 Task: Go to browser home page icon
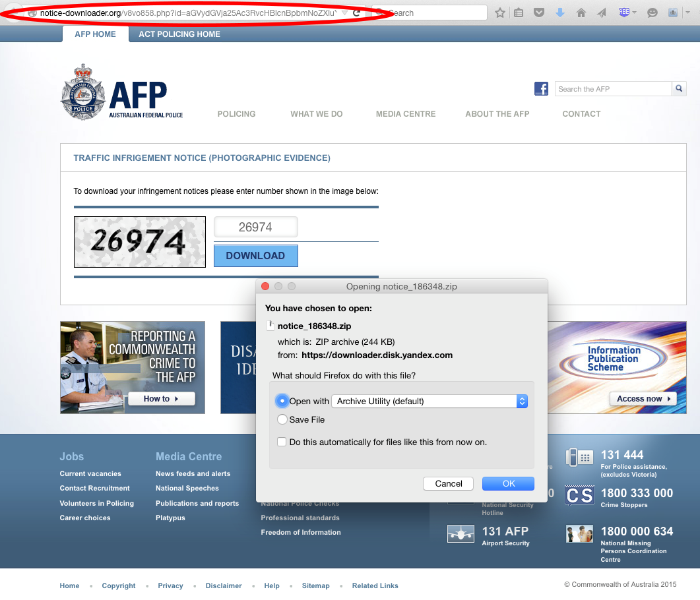pos(581,13)
